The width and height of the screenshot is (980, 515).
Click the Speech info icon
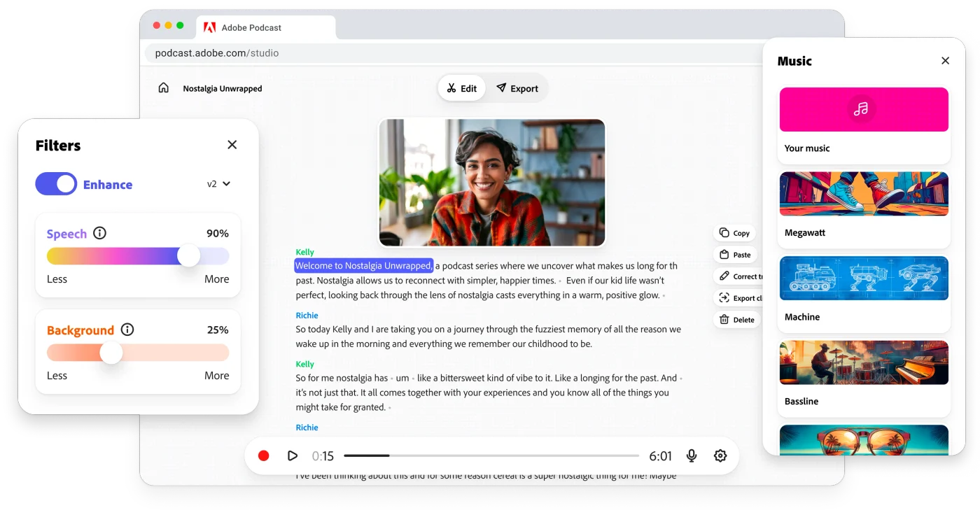[100, 233]
